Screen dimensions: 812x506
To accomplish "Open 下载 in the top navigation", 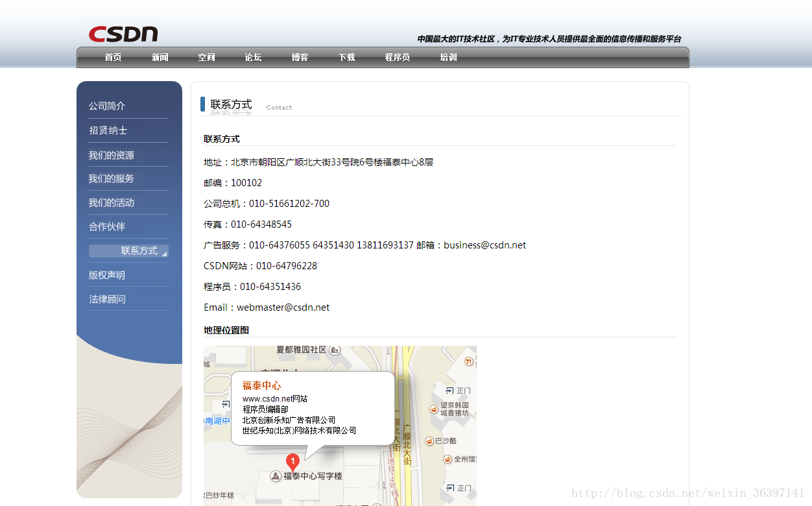I will pos(347,57).
